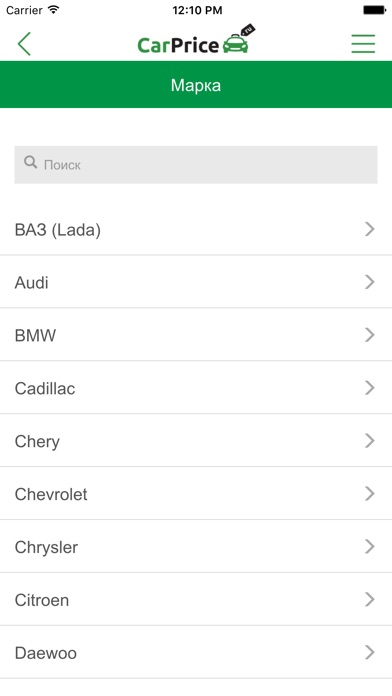The height and width of the screenshot is (696, 392).
Task: Tap the chevron beside Cadillac
Action: tap(369, 388)
